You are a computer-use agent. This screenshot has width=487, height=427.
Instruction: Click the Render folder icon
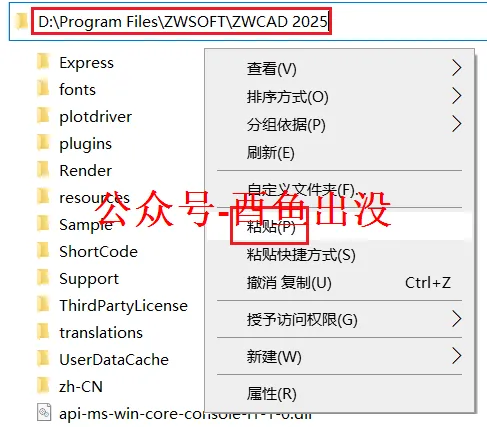tap(44, 170)
